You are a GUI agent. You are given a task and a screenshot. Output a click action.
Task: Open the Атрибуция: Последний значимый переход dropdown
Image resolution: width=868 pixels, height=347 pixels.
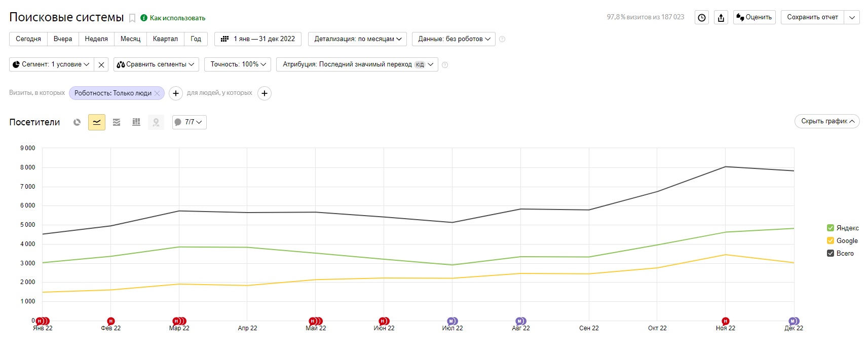pyautogui.click(x=357, y=64)
